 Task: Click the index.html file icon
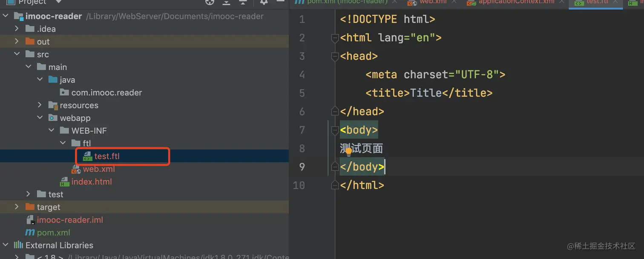click(64, 182)
